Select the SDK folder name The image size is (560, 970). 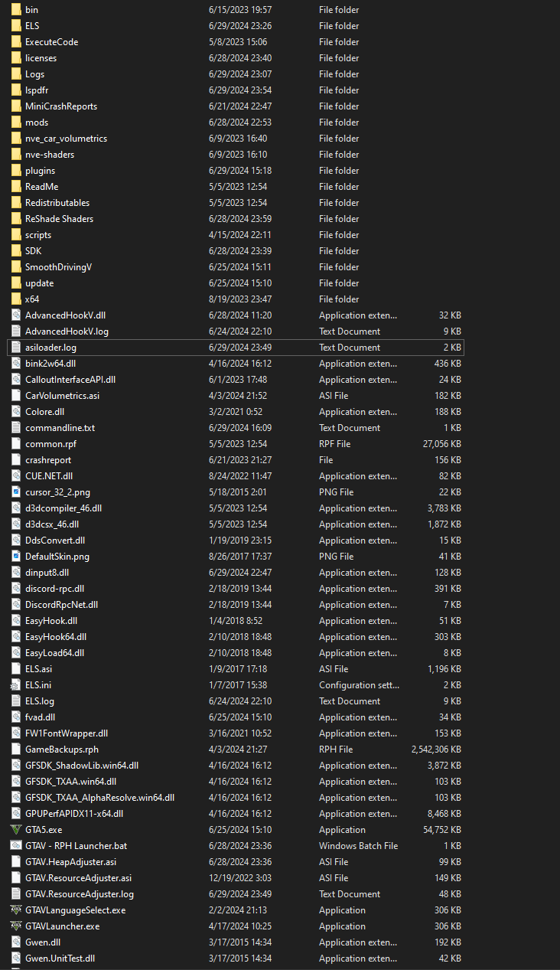tap(34, 251)
